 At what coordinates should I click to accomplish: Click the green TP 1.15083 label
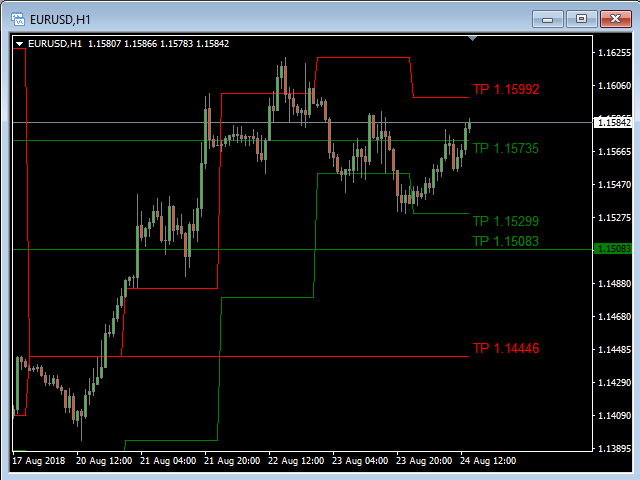click(505, 241)
